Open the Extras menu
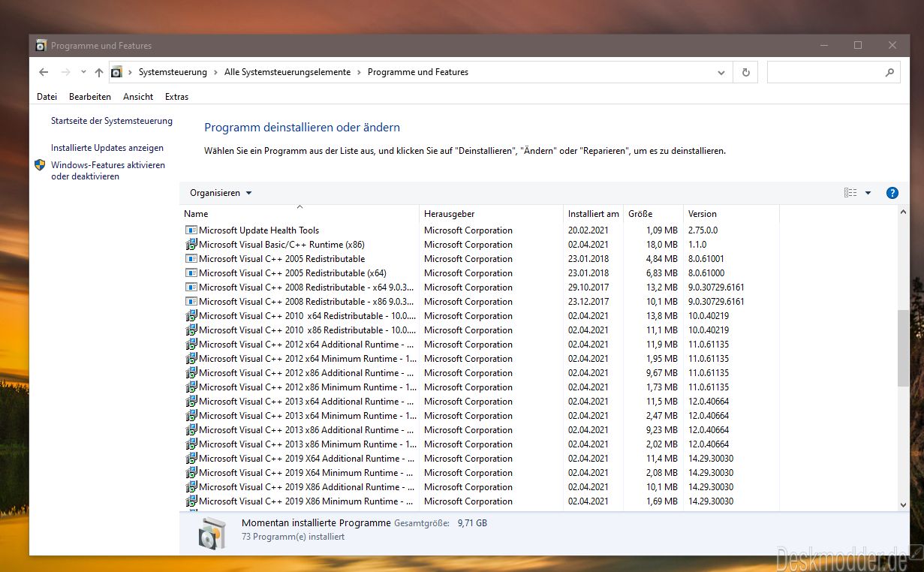The image size is (924, 572). tap(177, 97)
